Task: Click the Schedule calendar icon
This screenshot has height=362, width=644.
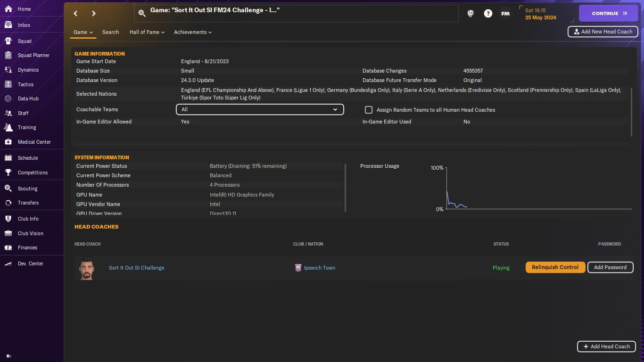Action: click(8, 158)
